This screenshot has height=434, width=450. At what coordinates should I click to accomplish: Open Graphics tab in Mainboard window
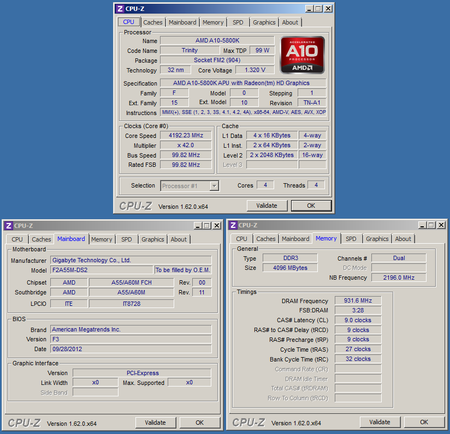coord(153,239)
